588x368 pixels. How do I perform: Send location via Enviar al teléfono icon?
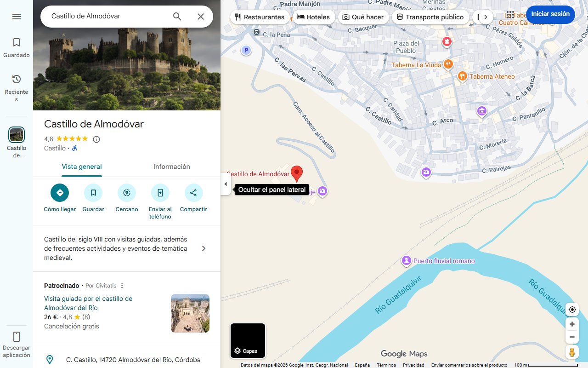coord(160,193)
